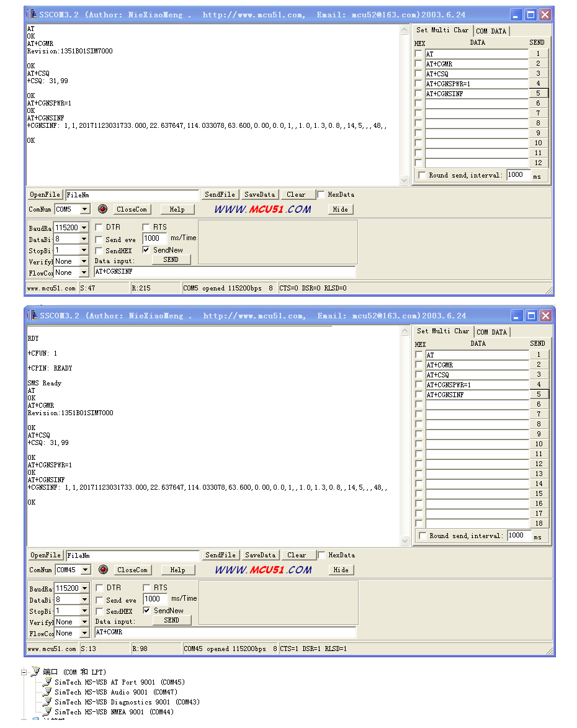Open the WWW.MCU51.COM link in COM45 window
The width and height of the screenshot is (577, 728).
click(263, 570)
